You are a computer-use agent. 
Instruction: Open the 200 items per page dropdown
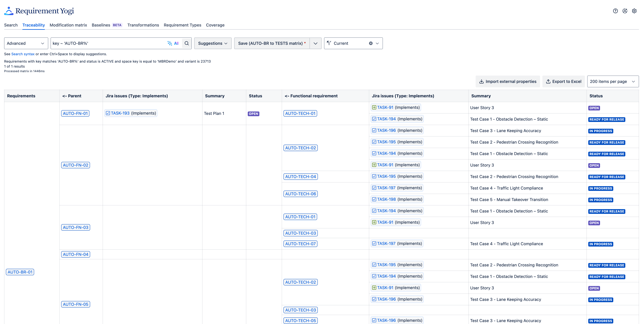click(x=613, y=81)
